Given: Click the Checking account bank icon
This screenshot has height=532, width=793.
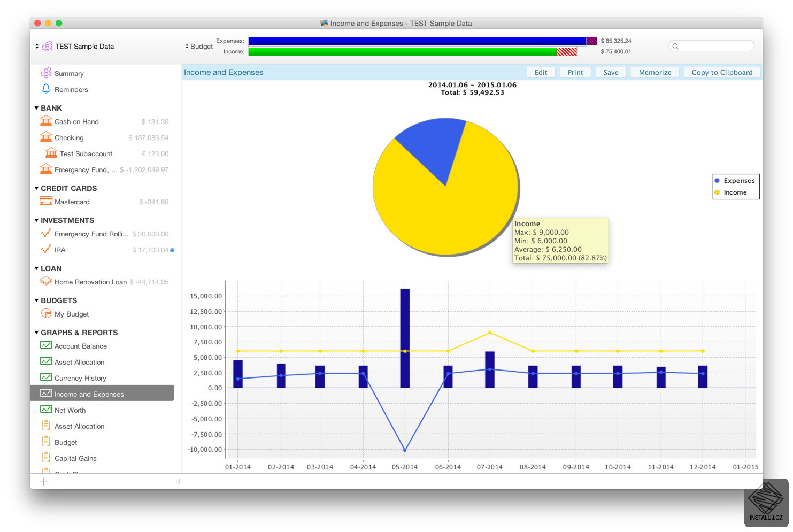Looking at the screenshot, I should pos(46,137).
